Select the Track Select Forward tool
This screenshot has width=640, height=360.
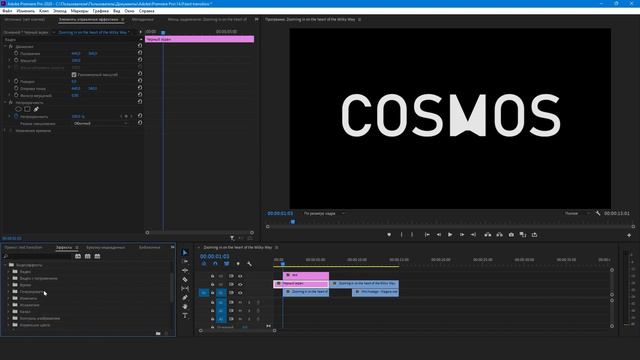point(185,262)
